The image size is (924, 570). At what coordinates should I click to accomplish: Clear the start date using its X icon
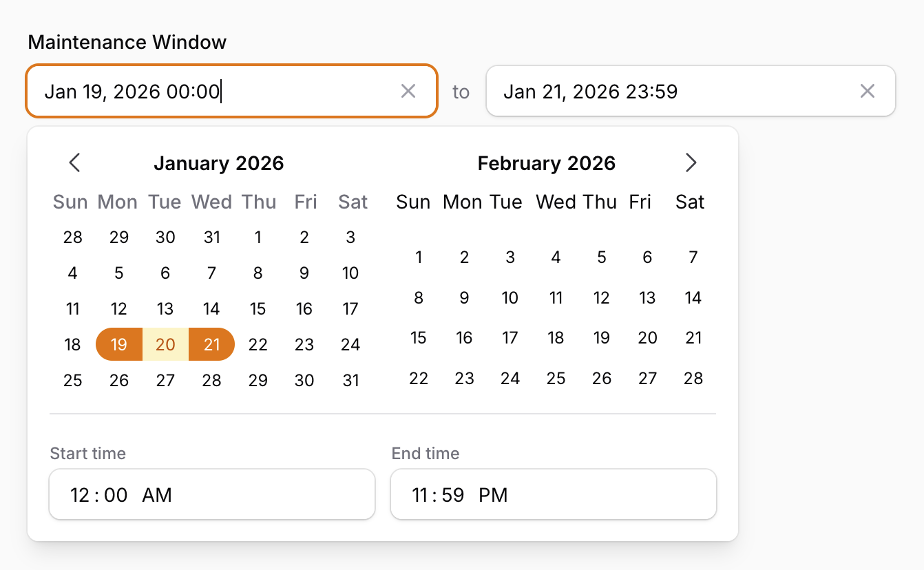point(408,90)
